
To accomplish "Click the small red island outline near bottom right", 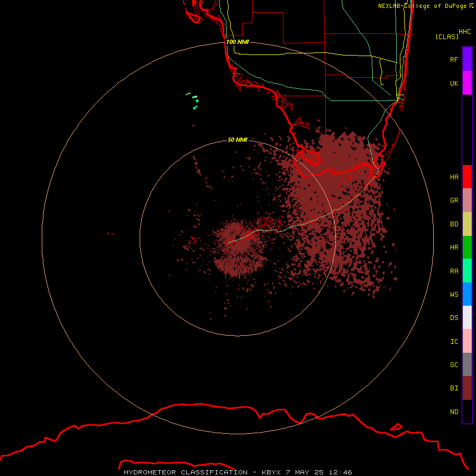I will click(396, 427).
